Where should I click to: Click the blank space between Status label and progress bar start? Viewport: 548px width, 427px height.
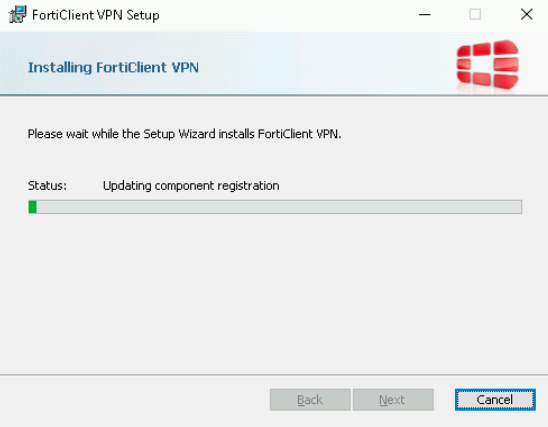pyautogui.click(x=47, y=196)
